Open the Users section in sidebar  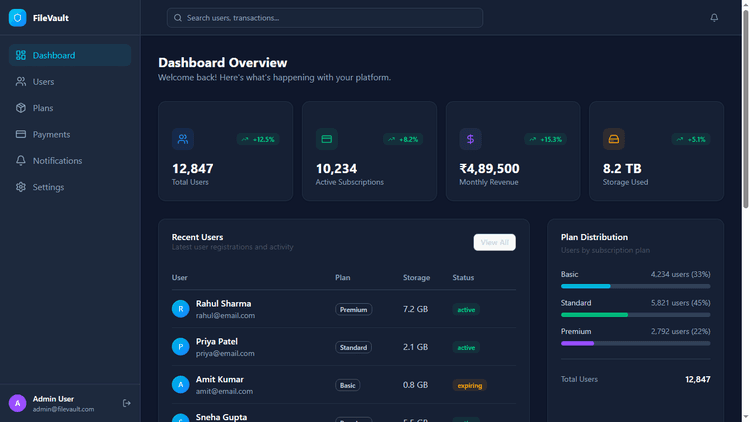point(43,82)
